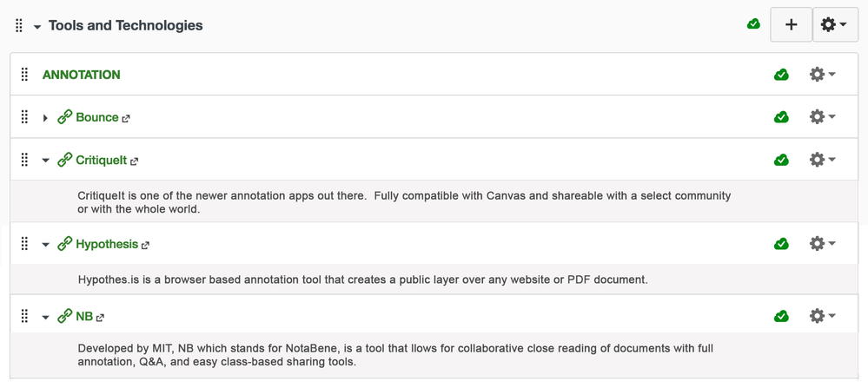Image resolution: width=868 pixels, height=388 pixels.
Task: Click the plus button to add module item
Action: click(x=791, y=25)
